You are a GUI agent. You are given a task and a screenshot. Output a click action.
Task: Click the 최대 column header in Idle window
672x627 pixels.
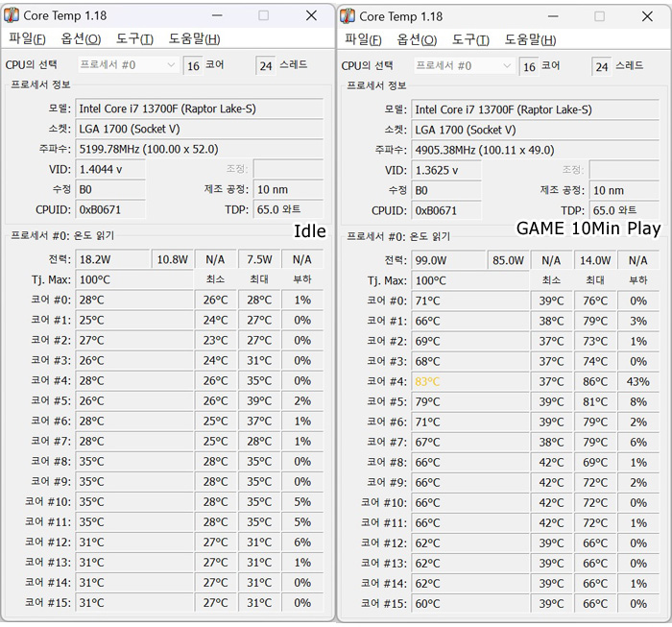coord(259,279)
